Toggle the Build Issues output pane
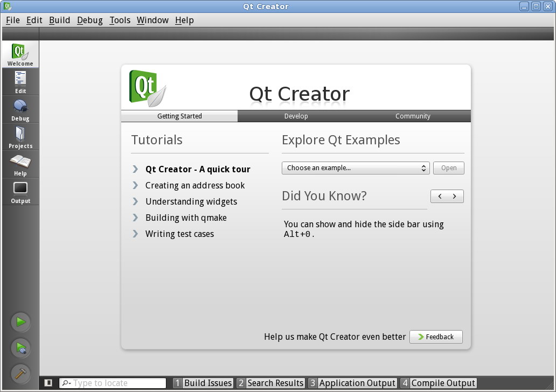The image size is (556, 392). click(x=203, y=383)
